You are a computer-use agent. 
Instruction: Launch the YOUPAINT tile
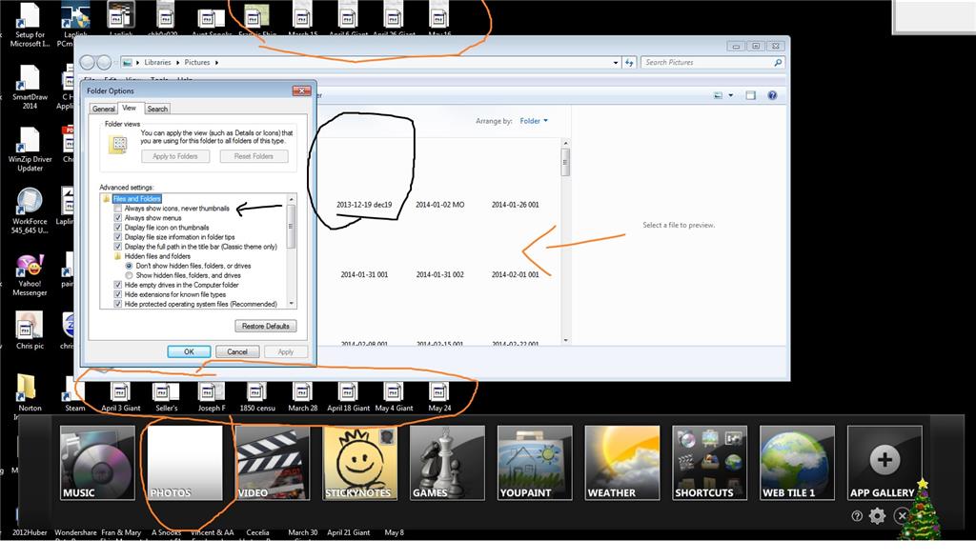(x=535, y=463)
